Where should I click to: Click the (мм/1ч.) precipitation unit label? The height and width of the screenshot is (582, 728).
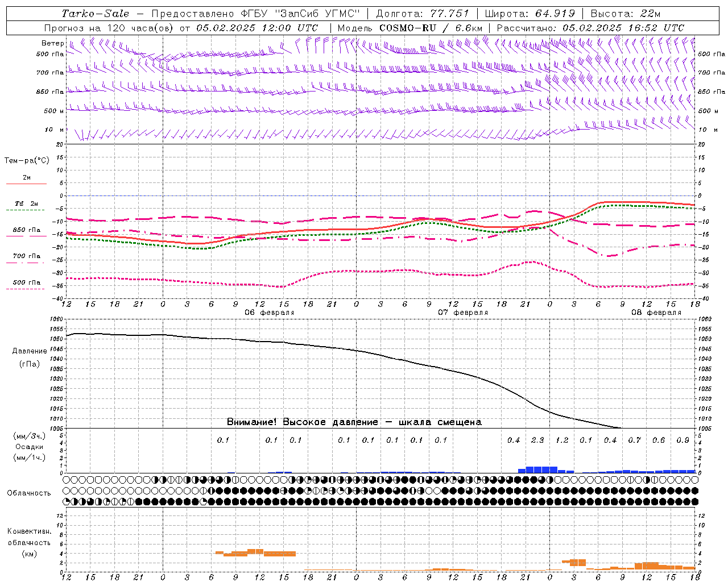pyautogui.click(x=29, y=458)
